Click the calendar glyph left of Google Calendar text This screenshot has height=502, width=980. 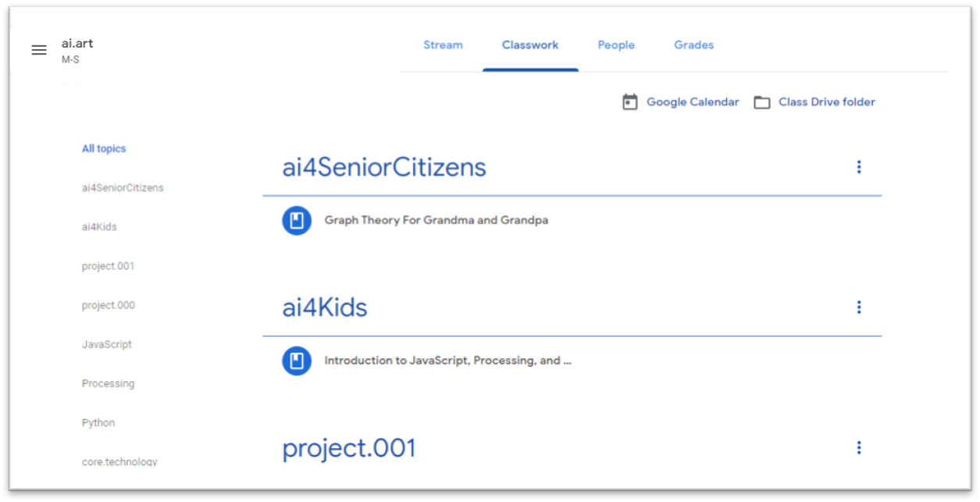pyautogui.click(x=629, y=101)
